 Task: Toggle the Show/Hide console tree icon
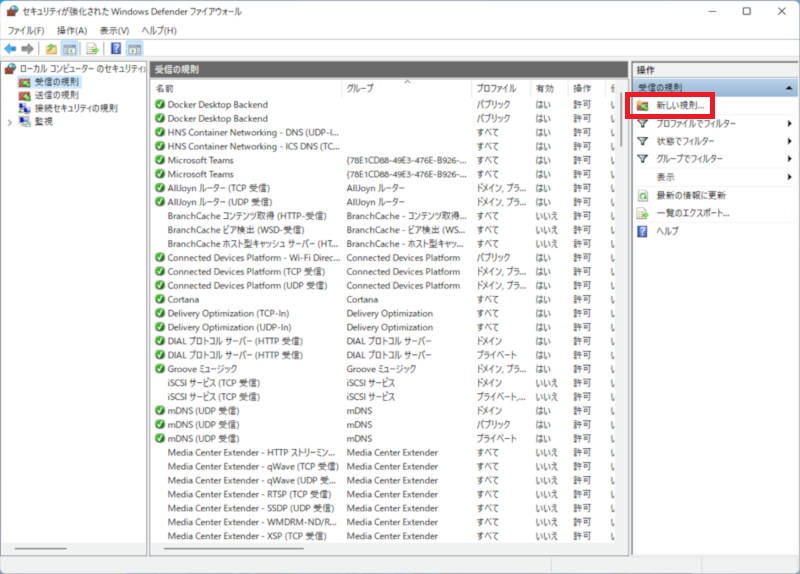(69, 49)
